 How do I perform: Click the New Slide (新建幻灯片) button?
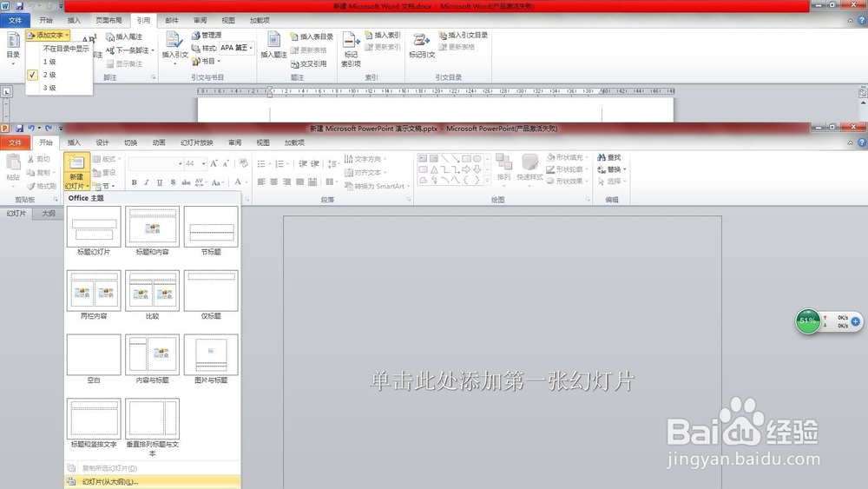pos(76,172)
